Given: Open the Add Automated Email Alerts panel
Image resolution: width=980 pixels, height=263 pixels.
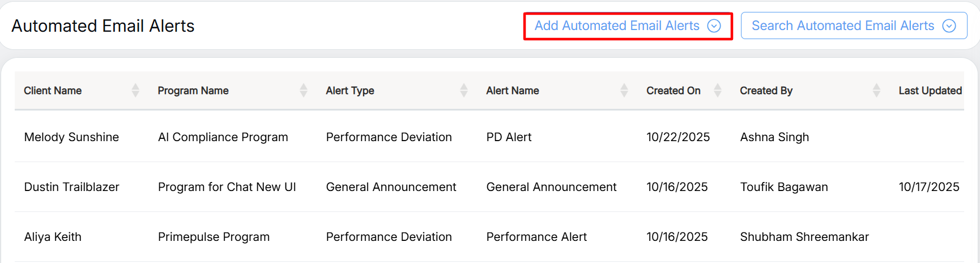Looking at the screenshot, I should tap(617, 26).
